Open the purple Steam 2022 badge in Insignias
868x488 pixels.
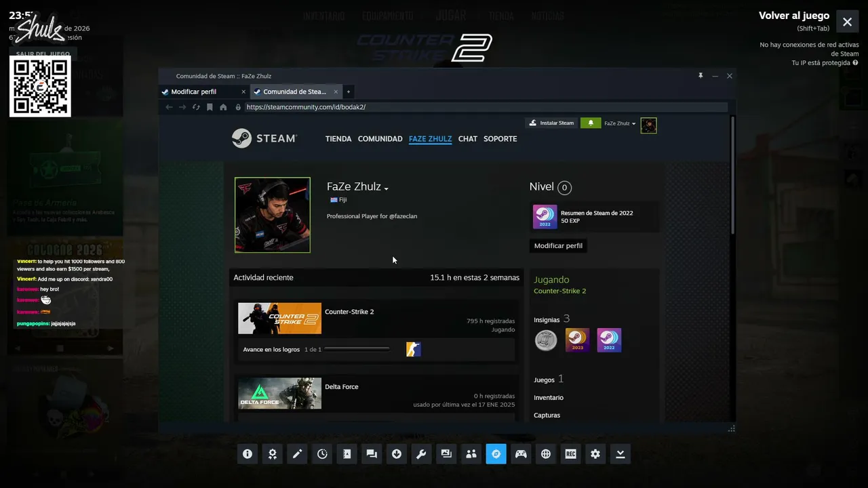coord(609,340)
